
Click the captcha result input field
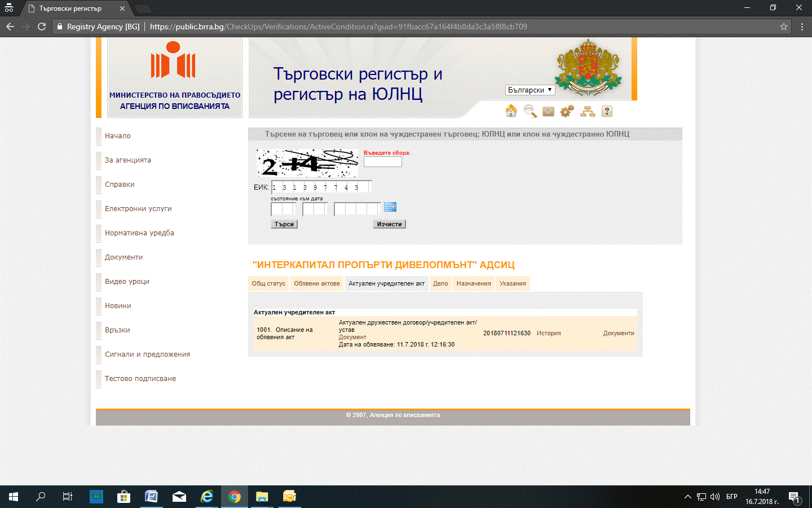tap(382, 162)
